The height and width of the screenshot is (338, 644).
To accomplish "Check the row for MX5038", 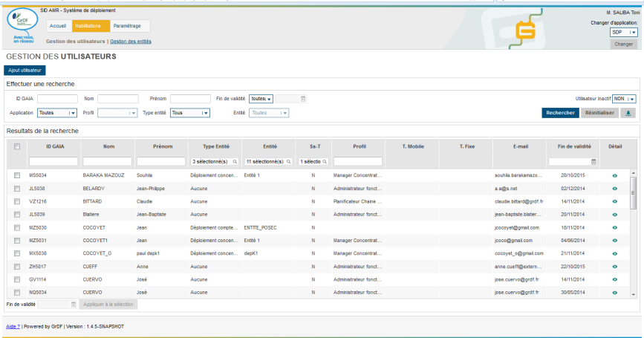I will (x=17, y=253).
